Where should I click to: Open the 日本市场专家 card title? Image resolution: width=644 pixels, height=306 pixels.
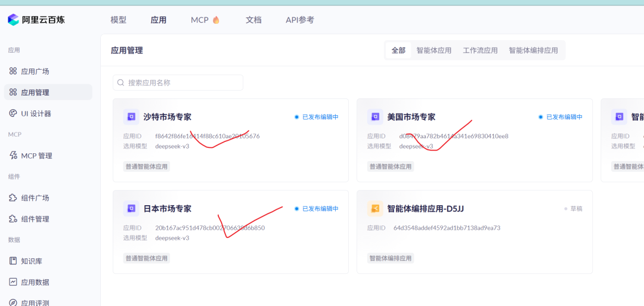167,208
